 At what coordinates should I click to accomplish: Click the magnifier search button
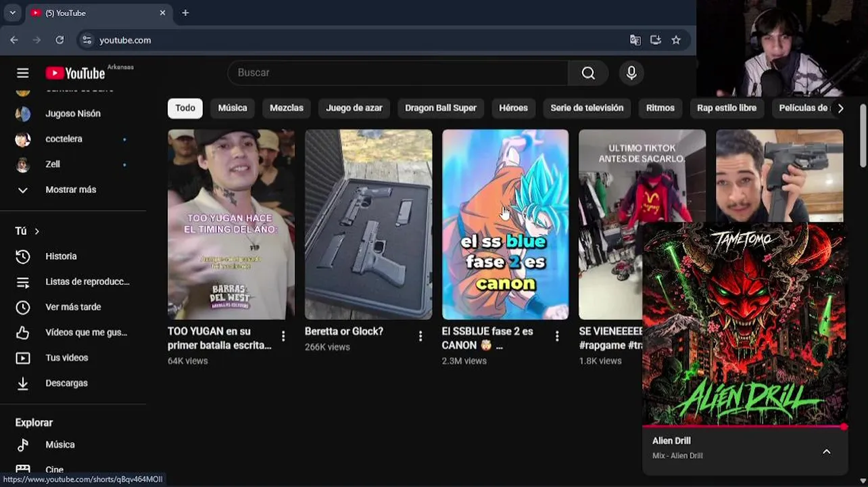coord(588,73)
